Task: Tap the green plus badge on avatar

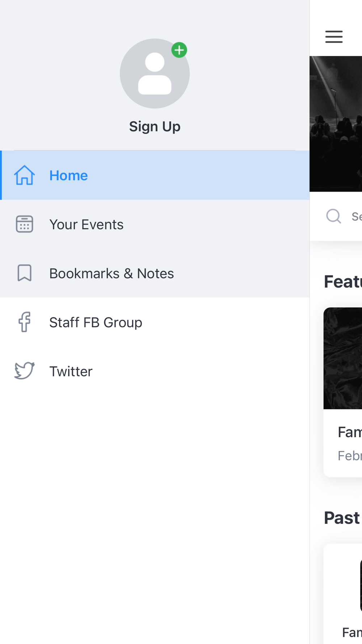Action: [179, 50]
